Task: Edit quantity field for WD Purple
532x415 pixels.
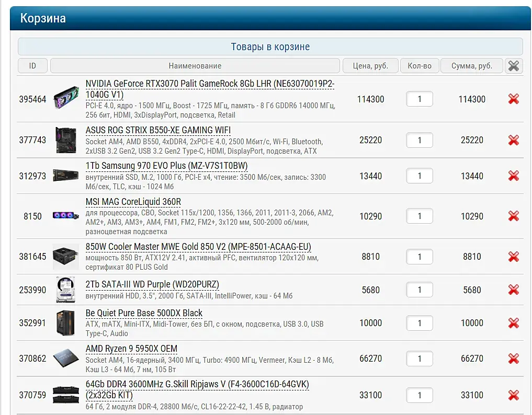Action: (420, 290)
